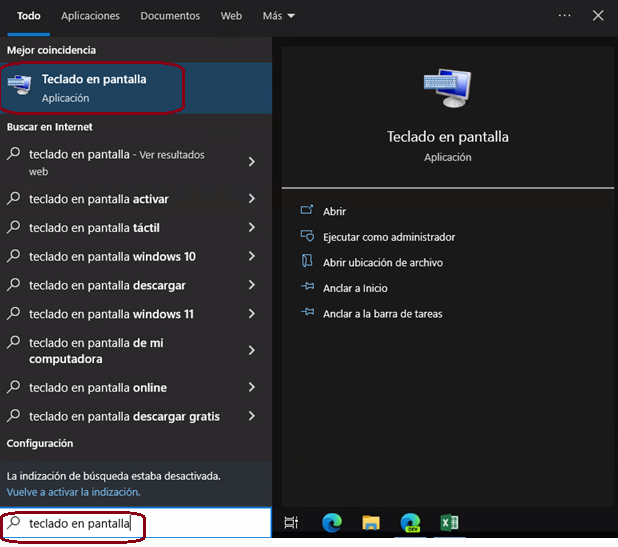The width and height of the screenshot is (618, 547).
Task: Switch to the Documentos tab
Action: click(x=170, y=16)
